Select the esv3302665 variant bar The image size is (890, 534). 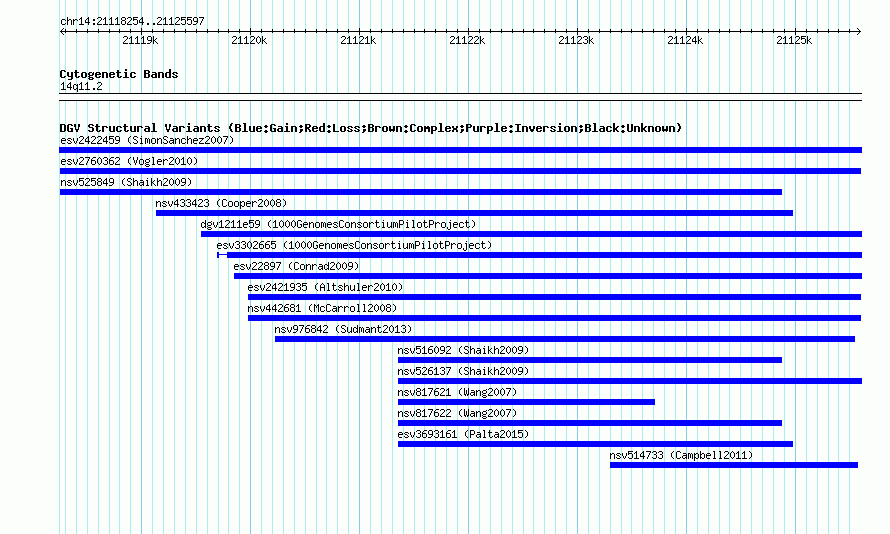[539, 255]
